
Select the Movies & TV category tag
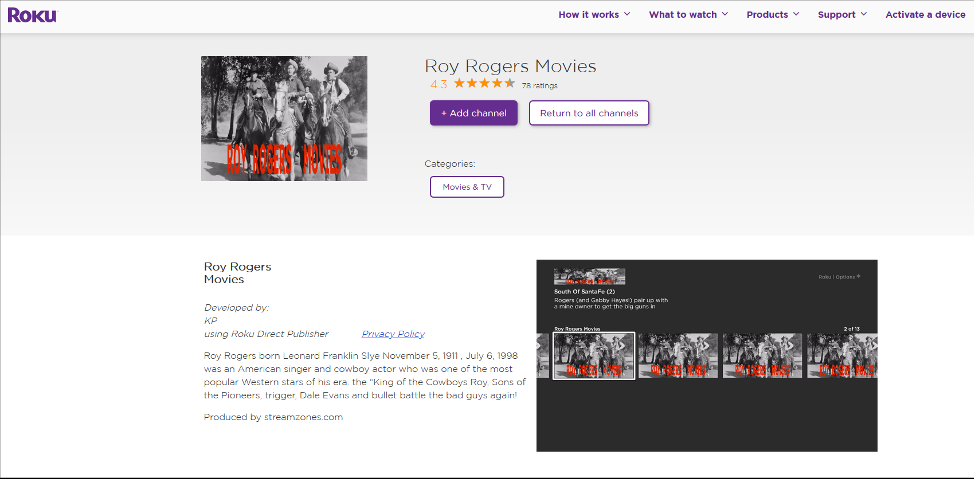467,187
